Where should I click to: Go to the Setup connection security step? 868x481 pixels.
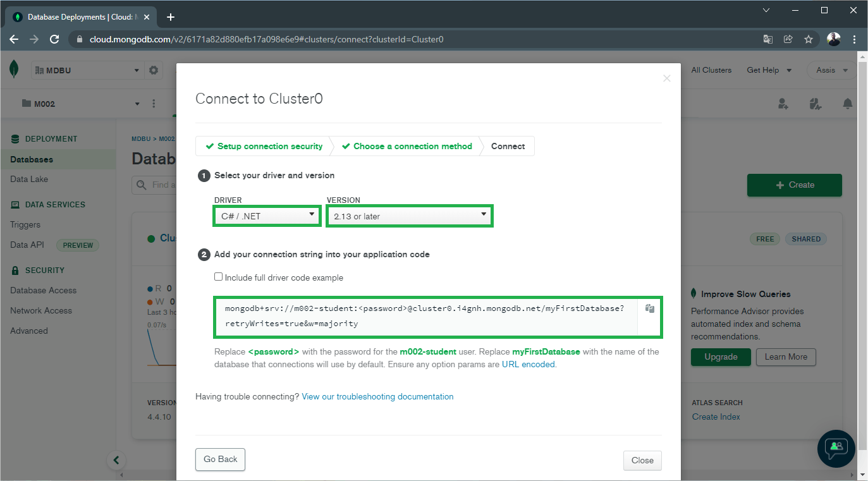(x=264, y=146)
